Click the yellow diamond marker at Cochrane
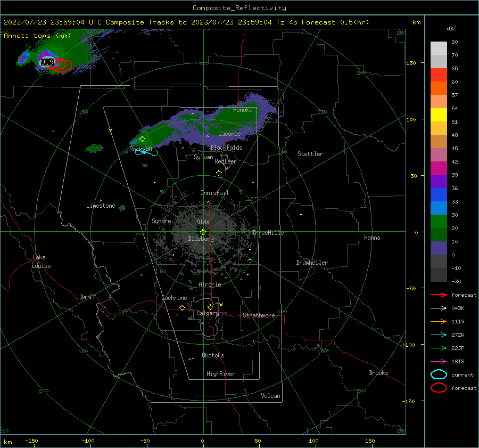The width and height of the screenshot is (479, 448). pos(183,308)
